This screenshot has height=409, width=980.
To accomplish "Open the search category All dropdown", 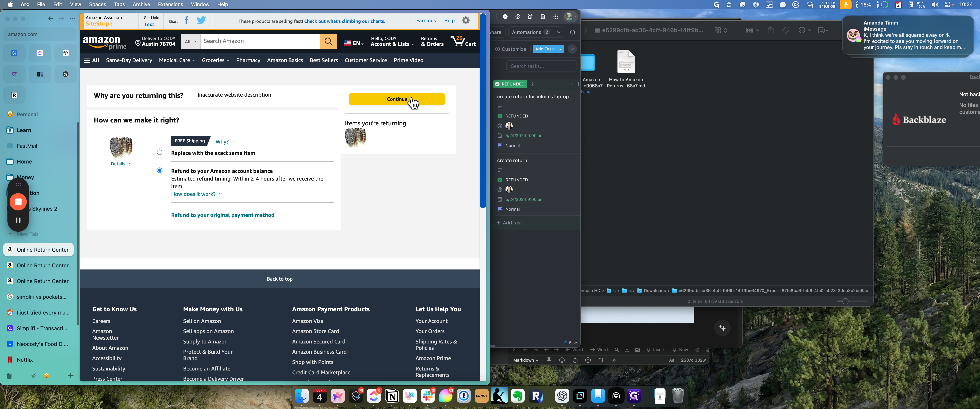I will point(191,42).
